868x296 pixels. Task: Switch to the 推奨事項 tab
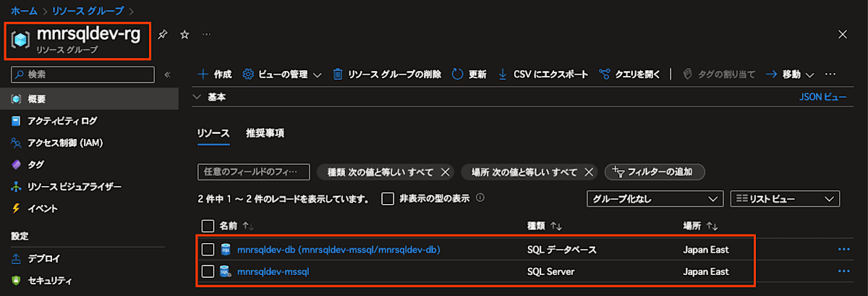pyautogui.click(x=265, y=133)
